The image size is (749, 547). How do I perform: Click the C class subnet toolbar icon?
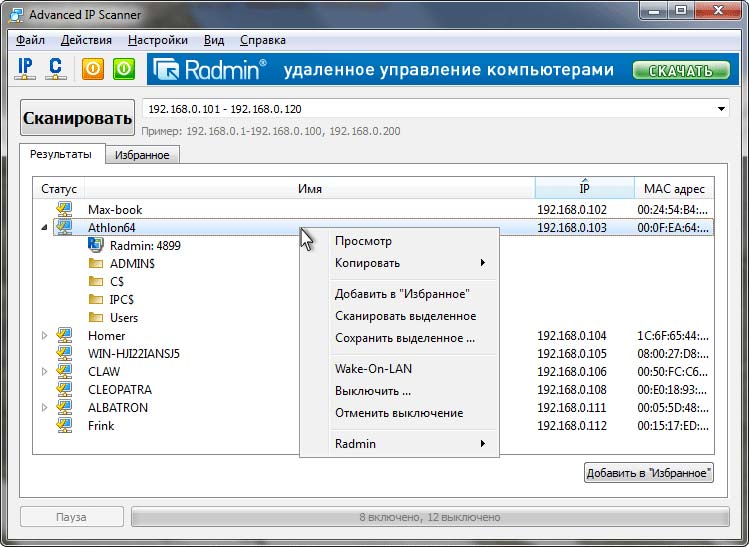click(x=55, y=69)
